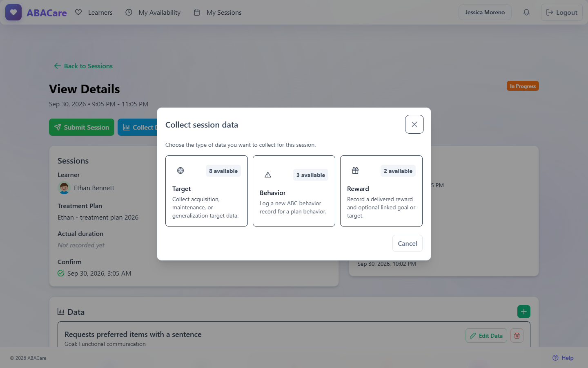Edit Data for Requests preferred items

click(x=486, y=336)
